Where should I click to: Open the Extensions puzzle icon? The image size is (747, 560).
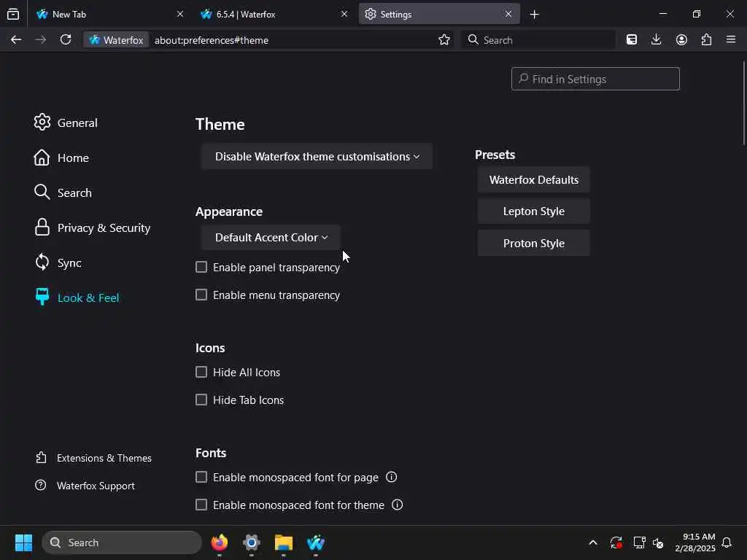click(x=706, y=40)
